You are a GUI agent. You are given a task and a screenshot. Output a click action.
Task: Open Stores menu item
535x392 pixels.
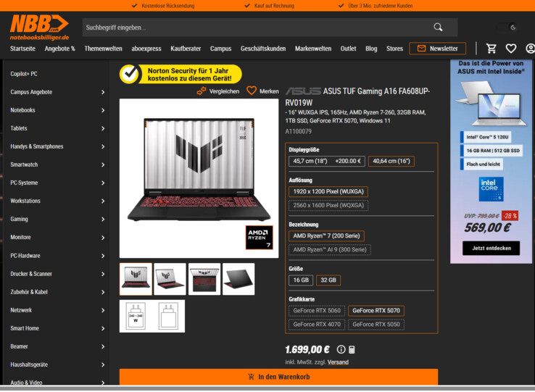click(x=395, y=49)
